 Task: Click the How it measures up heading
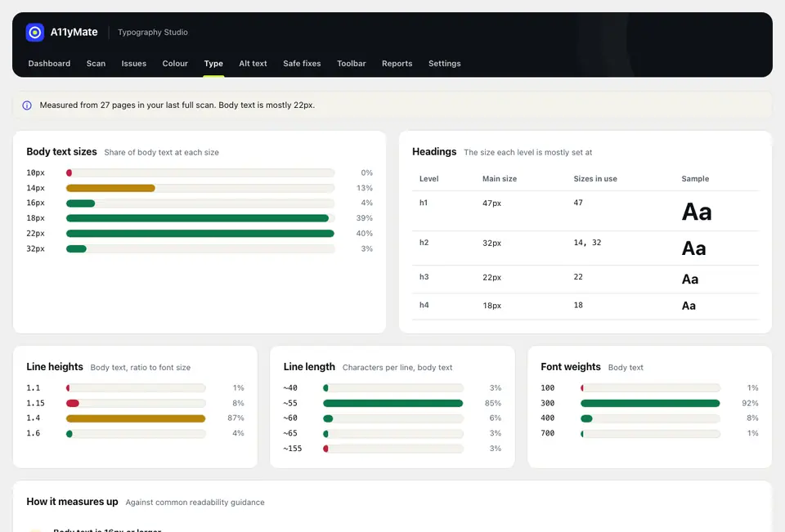click(x=72, y=502)
